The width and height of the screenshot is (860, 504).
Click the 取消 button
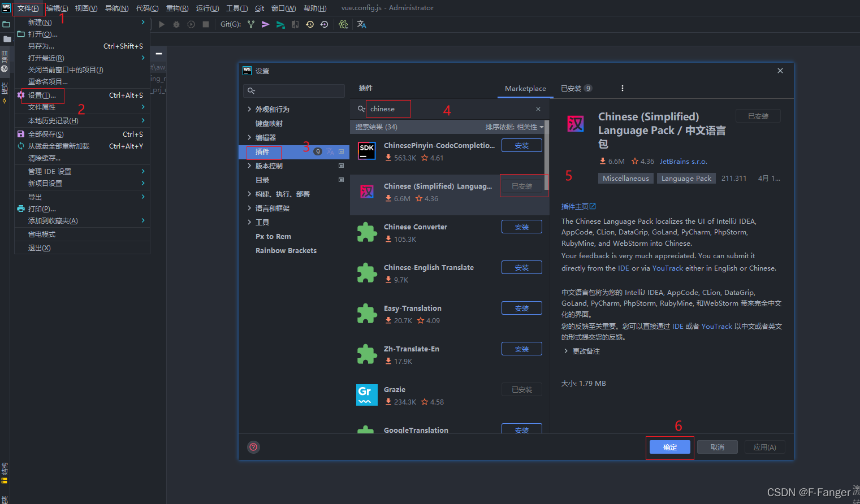718,447
